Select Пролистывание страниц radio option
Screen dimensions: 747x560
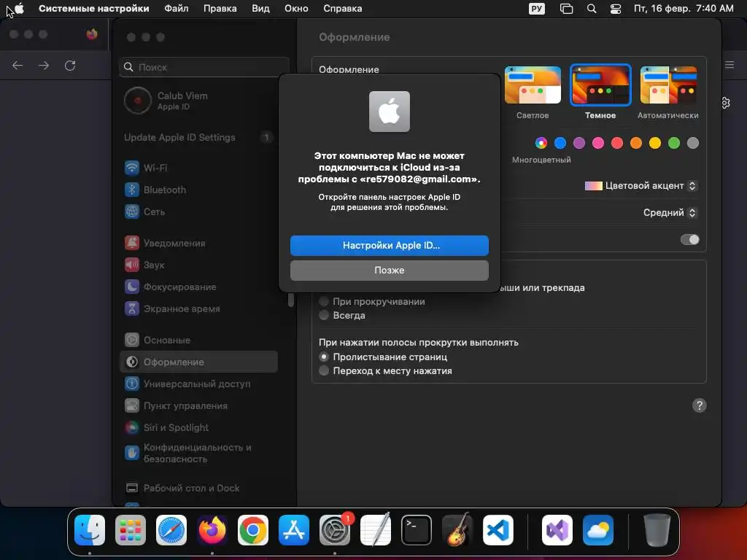pos(324,357)
